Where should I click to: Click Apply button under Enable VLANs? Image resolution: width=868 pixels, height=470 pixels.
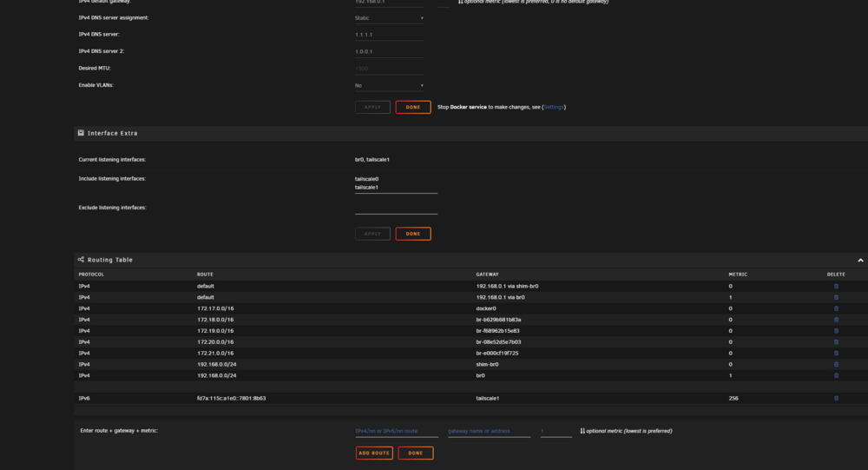(x=372, y=107)
